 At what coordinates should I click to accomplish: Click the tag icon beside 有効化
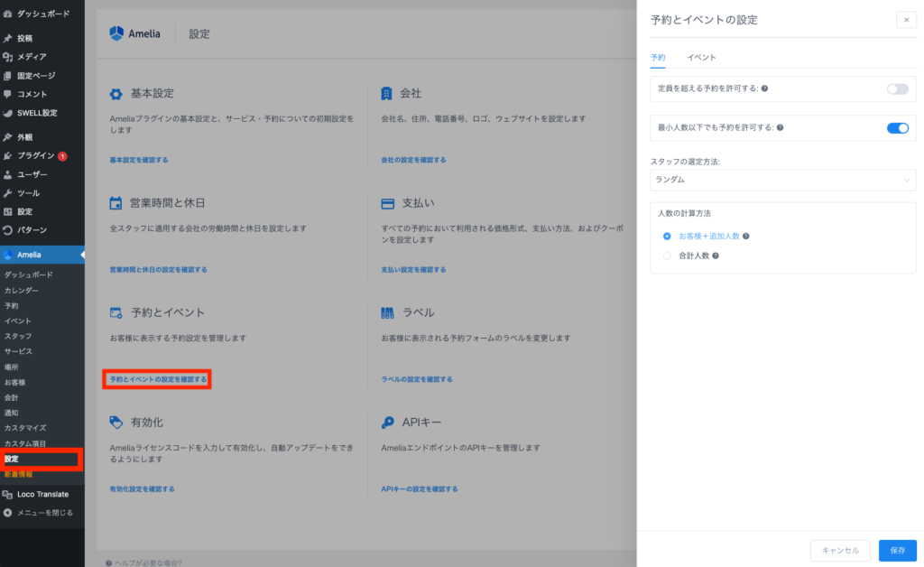115,422
